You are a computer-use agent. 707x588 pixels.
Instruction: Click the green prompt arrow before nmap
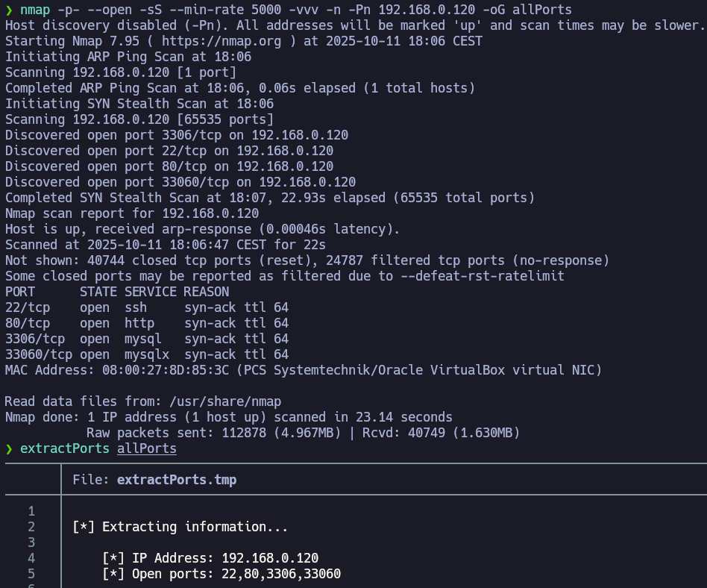(x=9, y=10)
